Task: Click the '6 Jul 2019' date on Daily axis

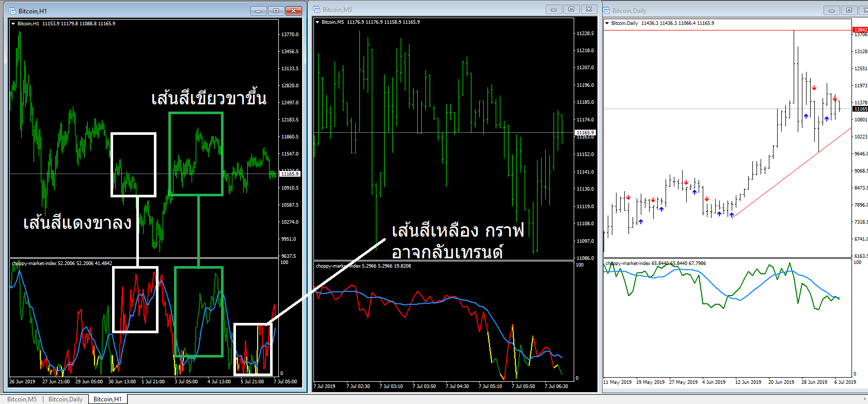Action: pyautogui.click(x=845, y=382)
